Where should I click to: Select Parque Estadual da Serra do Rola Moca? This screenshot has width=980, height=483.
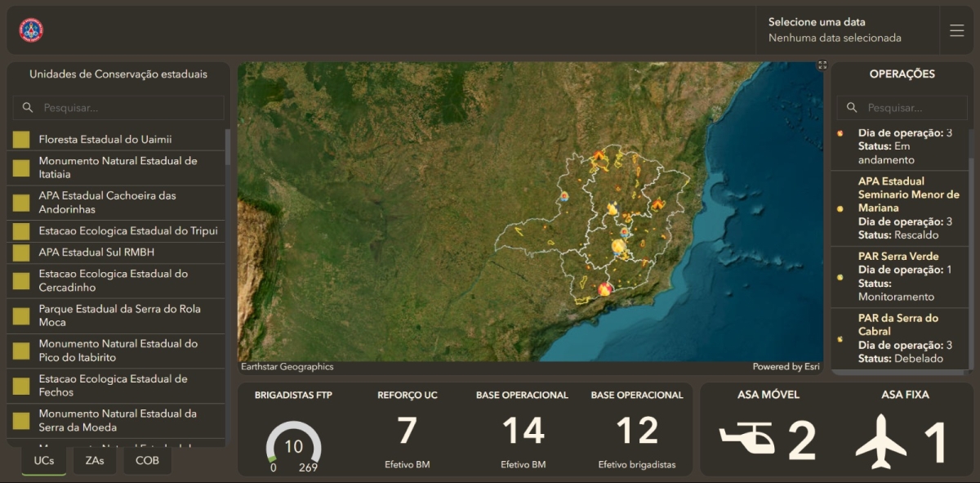(x=116, y=315)
